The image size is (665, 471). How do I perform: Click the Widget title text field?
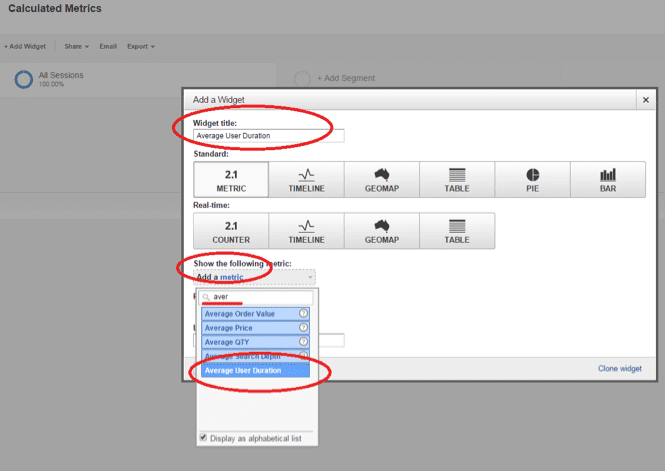(268, 136)
